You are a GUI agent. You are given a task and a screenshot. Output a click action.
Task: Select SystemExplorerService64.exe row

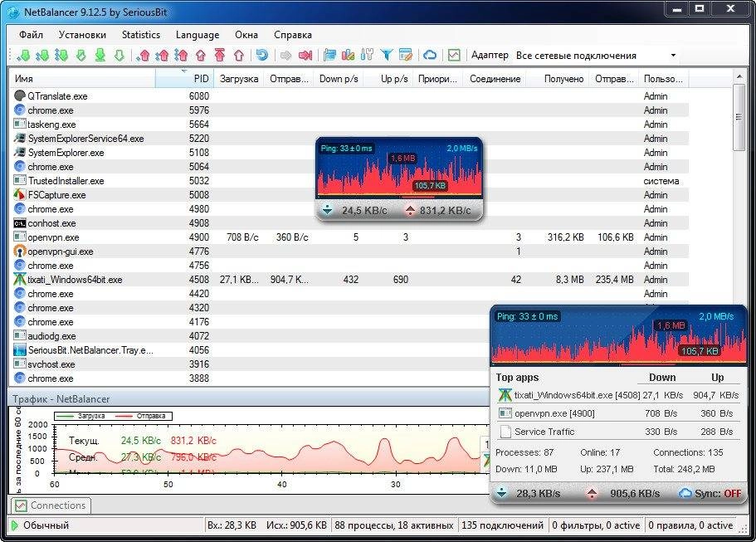(349, 138)
